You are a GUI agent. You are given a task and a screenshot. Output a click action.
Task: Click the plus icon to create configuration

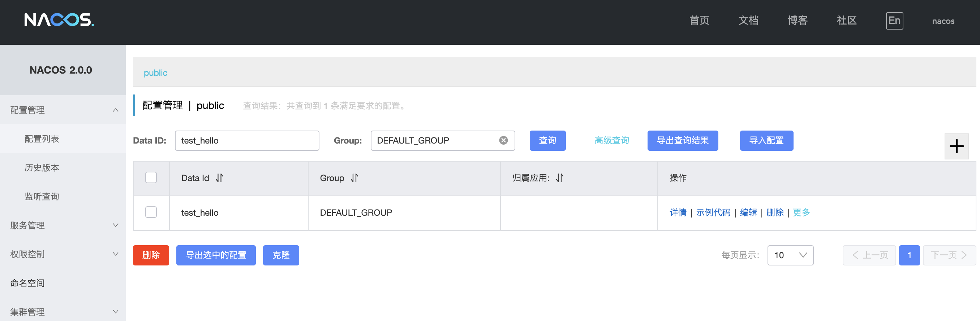pos(957,146)
